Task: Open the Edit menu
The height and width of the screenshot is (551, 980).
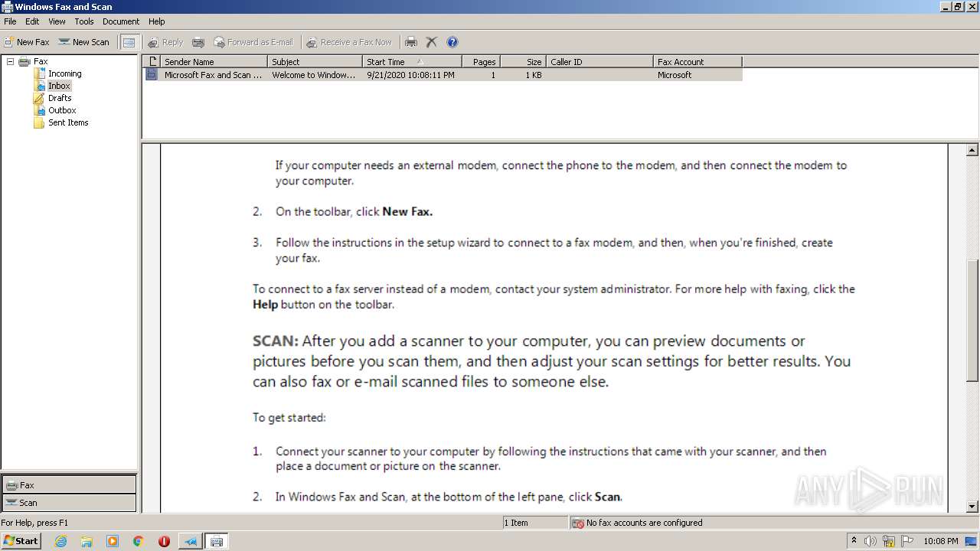Action: (32, 21)
